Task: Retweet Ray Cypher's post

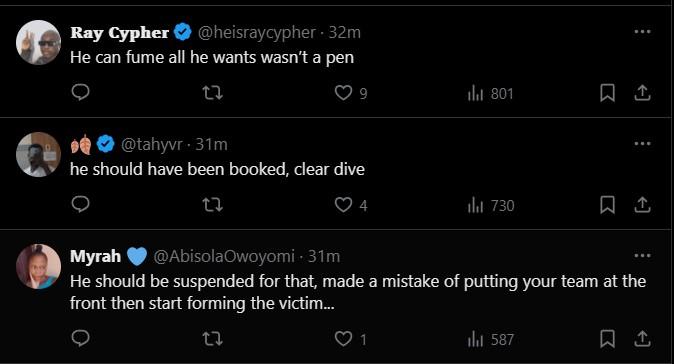Action: coord(212,93)
